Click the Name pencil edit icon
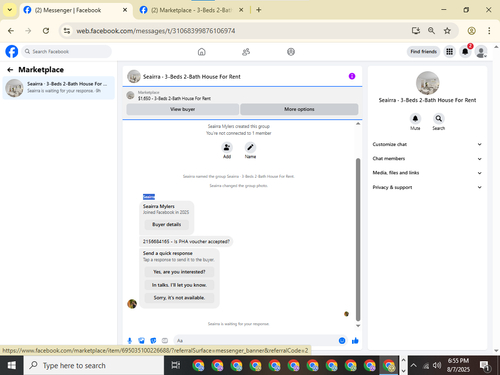 pos(250,147)
